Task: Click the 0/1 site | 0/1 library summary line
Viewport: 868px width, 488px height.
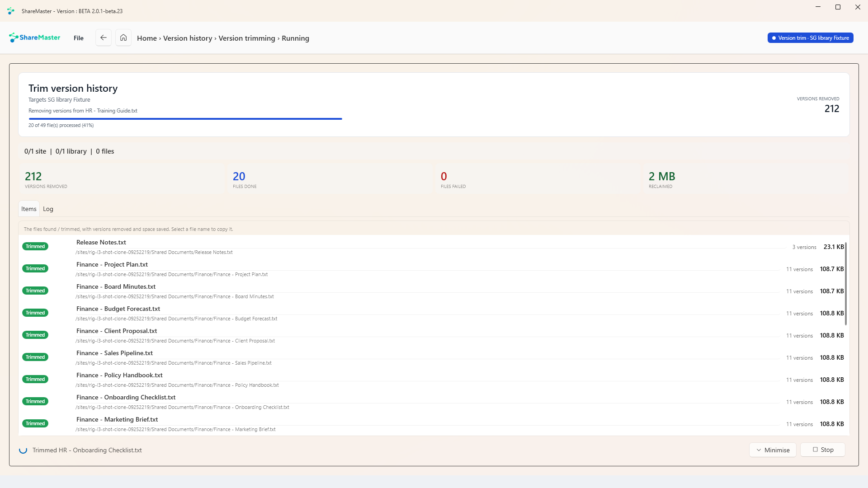Action: click(x=69, y=151)
